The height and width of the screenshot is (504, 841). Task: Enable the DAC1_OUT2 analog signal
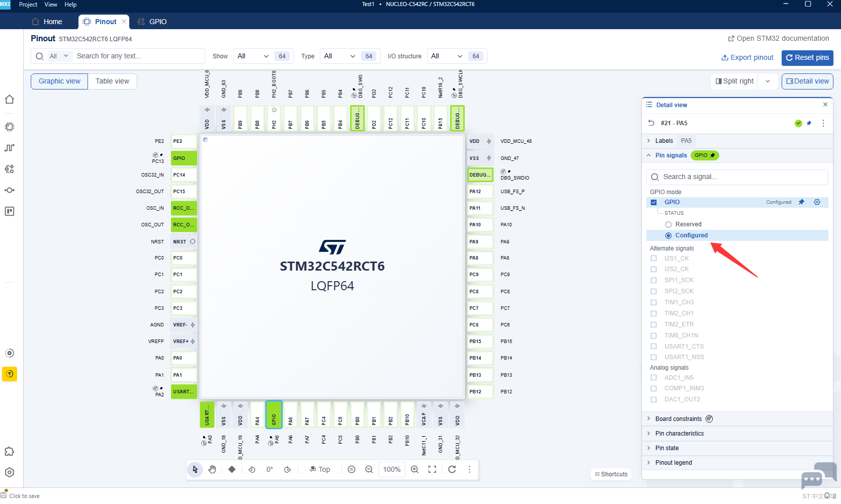654,399
